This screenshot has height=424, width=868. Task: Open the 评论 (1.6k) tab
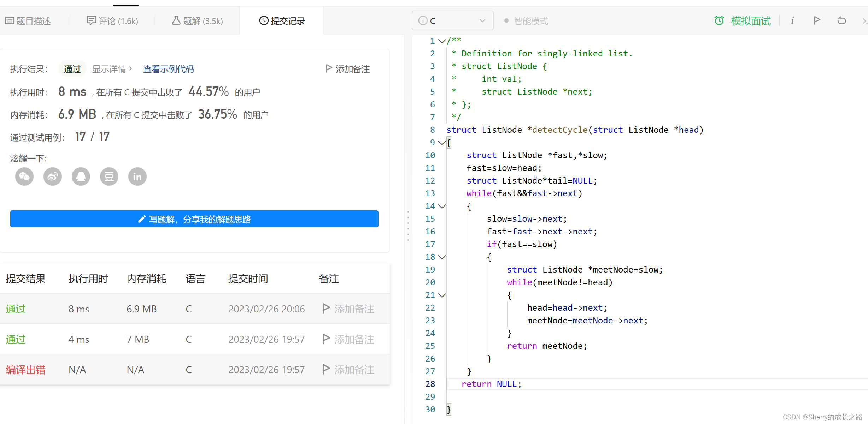click(113, 21)
